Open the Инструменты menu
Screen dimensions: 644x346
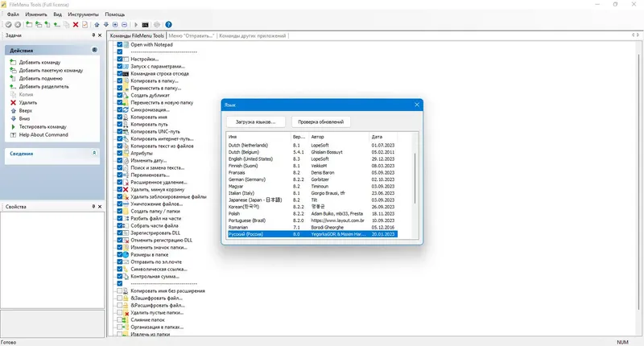[84, 14]
